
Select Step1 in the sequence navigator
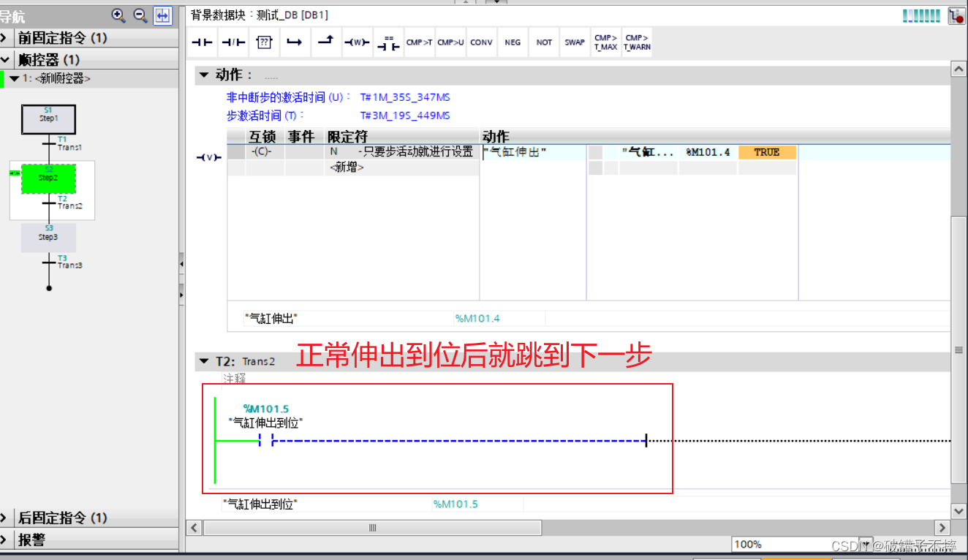pos(48,119)
